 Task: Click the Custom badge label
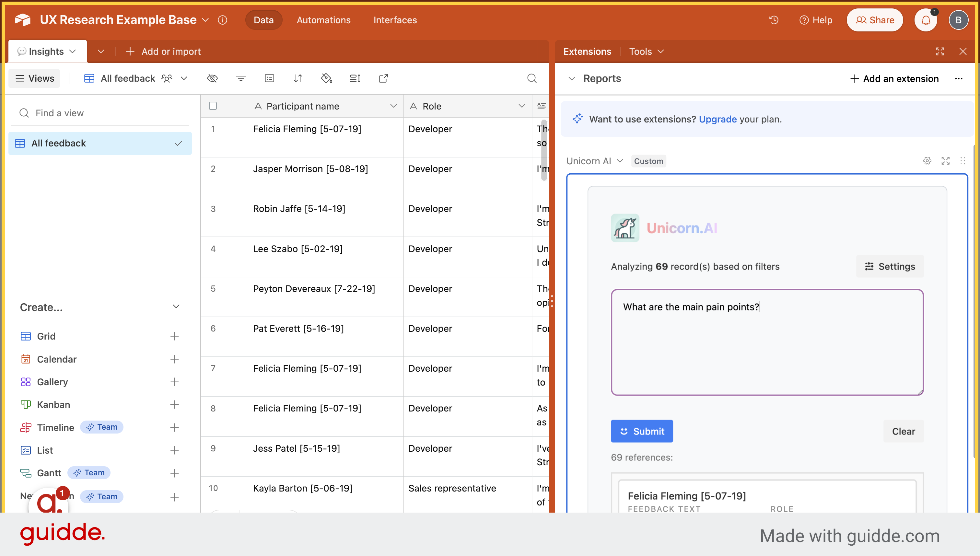coord(648,161)
